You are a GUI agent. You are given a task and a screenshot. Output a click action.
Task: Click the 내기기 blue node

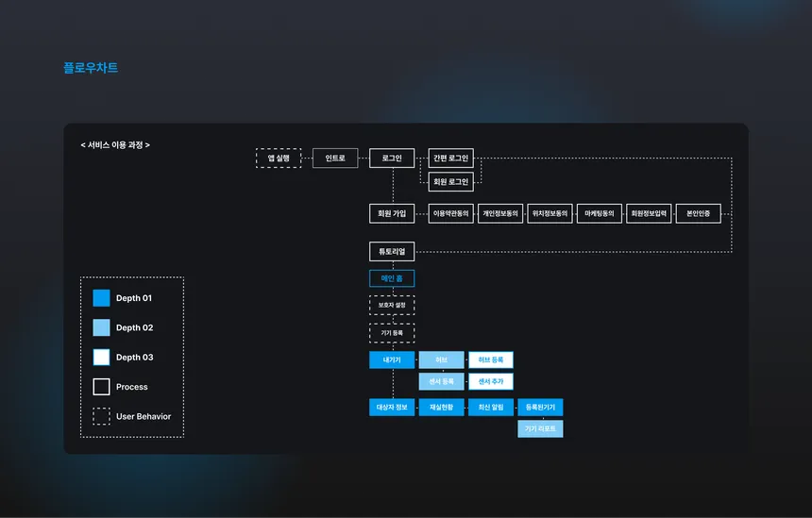(x=392, y=359)
